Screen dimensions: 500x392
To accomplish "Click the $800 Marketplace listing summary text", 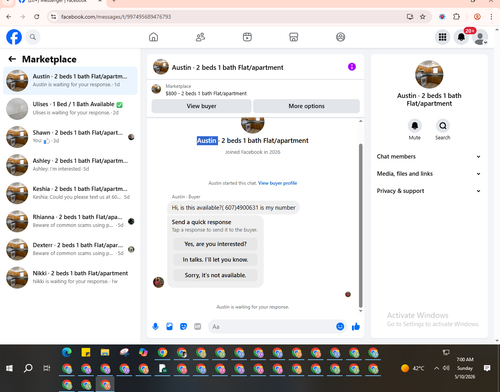I will pos(206,93).
